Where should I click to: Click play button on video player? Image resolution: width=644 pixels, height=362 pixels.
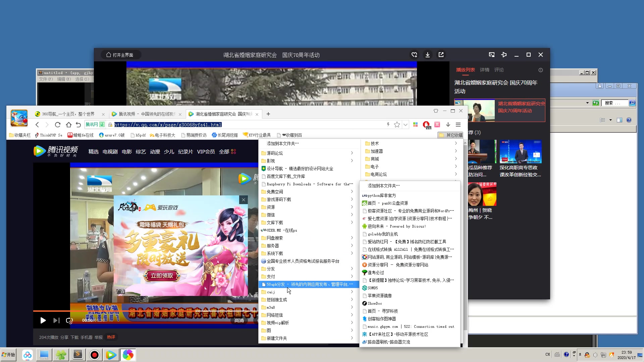point(43,320)
